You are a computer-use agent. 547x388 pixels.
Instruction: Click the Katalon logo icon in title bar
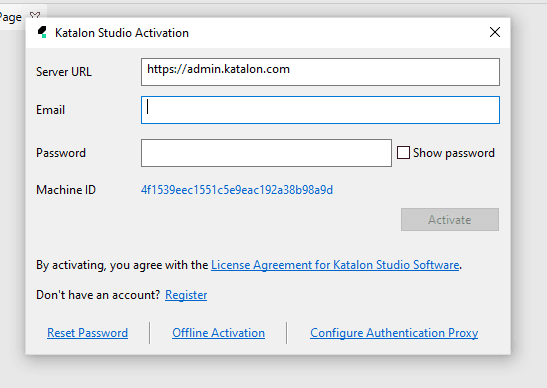42,32
